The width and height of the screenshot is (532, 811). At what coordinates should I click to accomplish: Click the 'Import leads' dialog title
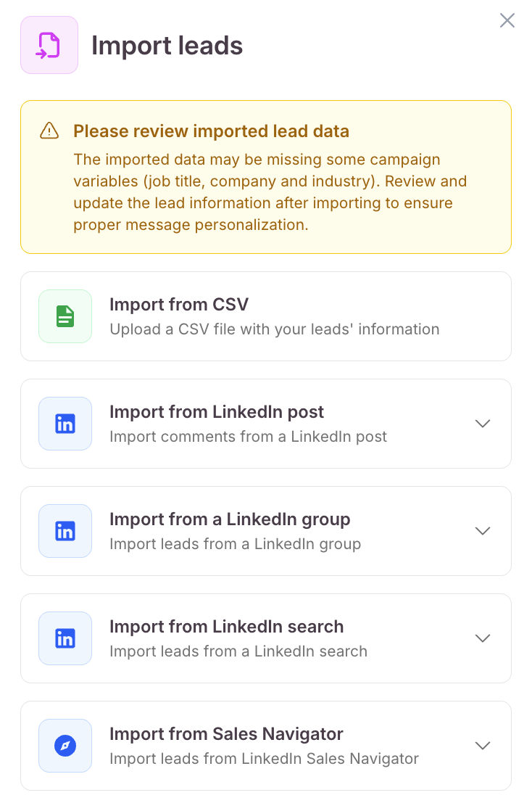[x=167, y=46]
